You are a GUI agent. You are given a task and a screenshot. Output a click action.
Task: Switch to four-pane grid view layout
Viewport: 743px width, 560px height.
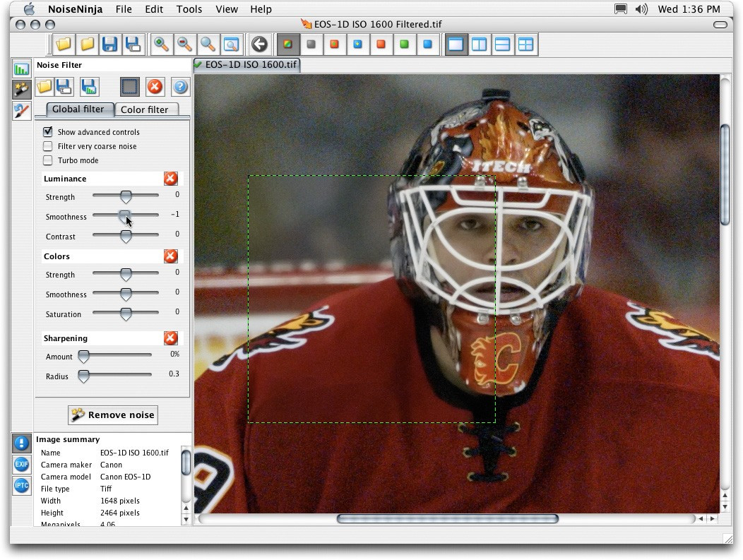click(x=525, y=44)
